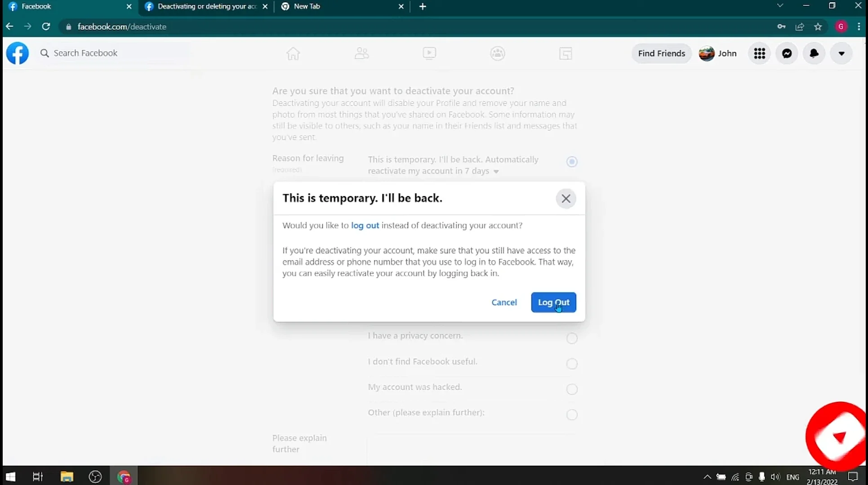Click the Chrome icon on the taskbar
The height and width of the screenshot is (485, 868).
pyautogui.click(x=124, y=476)
